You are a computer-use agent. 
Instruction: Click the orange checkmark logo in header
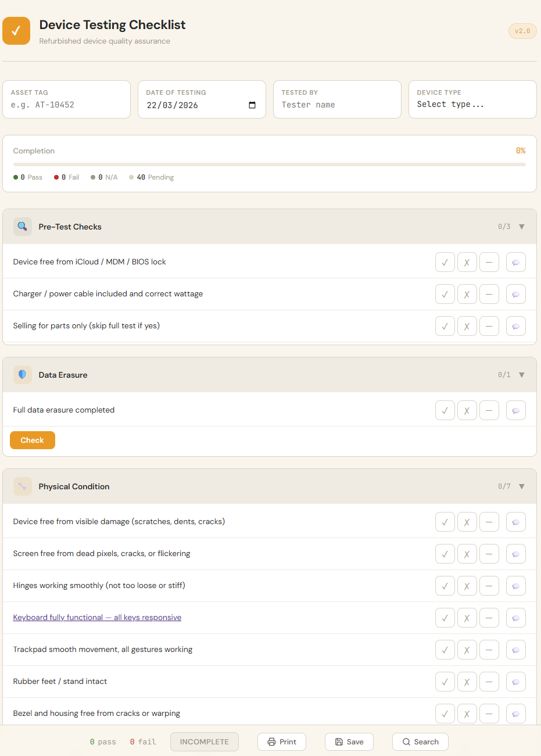[16, 31]
